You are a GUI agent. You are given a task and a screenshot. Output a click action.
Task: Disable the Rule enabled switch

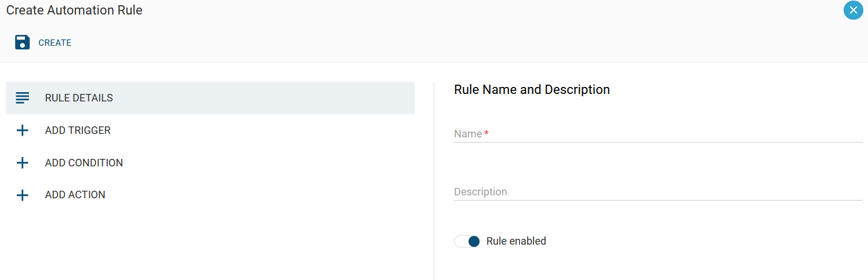[x=467, y=241]
